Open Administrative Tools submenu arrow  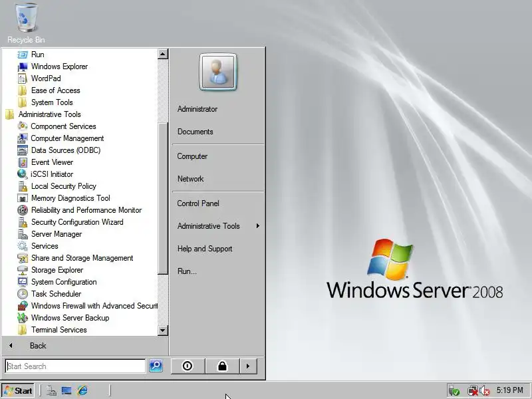(258, 226)
